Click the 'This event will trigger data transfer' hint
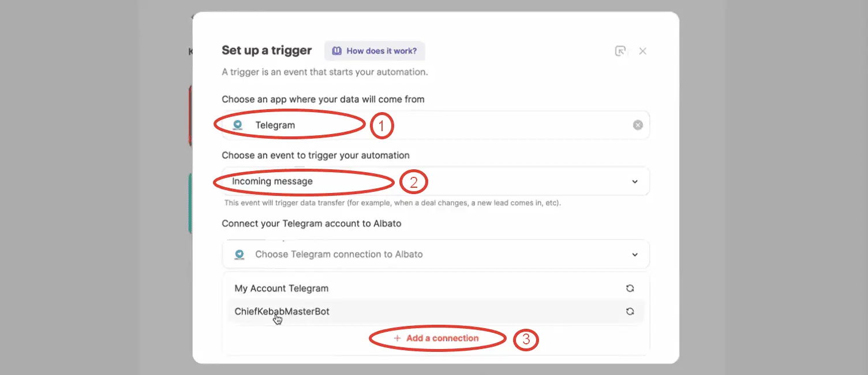This screenshot has width=868, height=375. click(x=392, y=203)
